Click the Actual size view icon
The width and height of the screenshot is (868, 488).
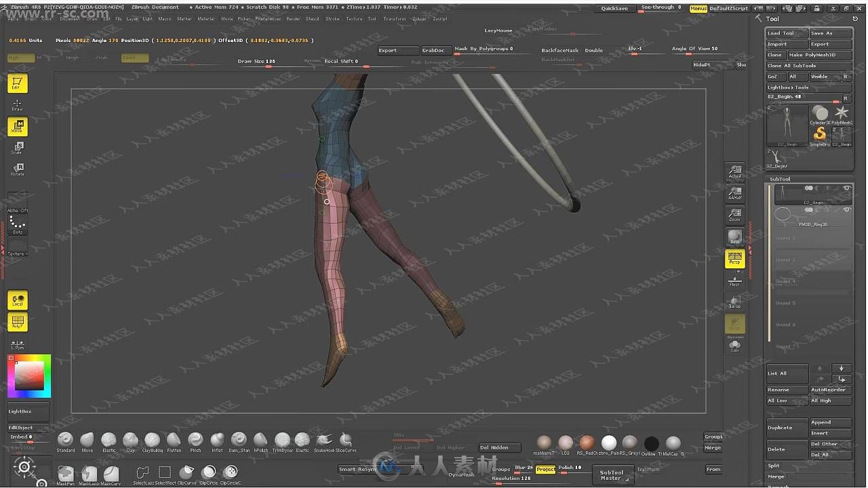pos(735,171)
